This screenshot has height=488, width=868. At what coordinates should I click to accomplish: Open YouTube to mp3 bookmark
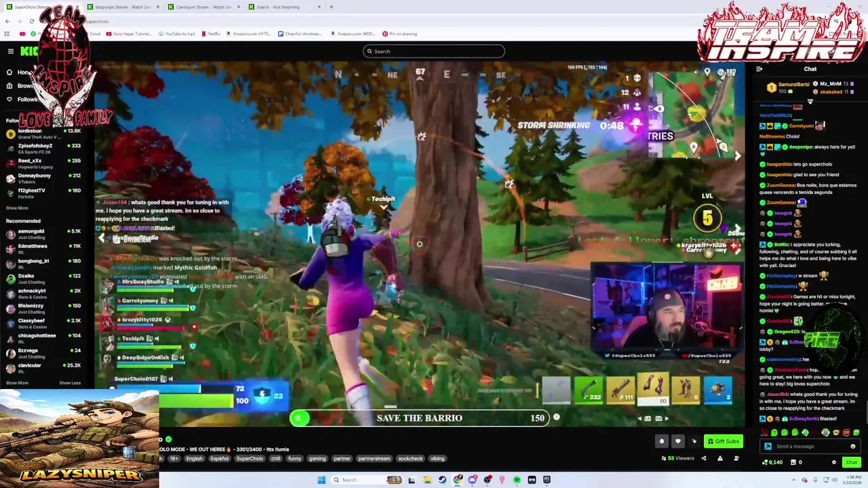coord(177,34)
